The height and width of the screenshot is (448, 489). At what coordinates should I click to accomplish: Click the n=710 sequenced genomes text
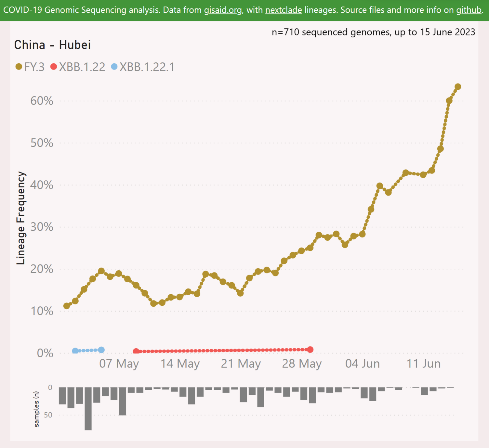[x=373, y=32]
